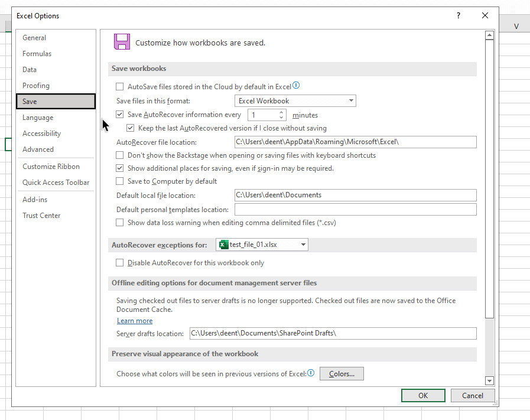This screenshot has width=530, height=420.
Task: Click the OK button
Action: (423, 395)
